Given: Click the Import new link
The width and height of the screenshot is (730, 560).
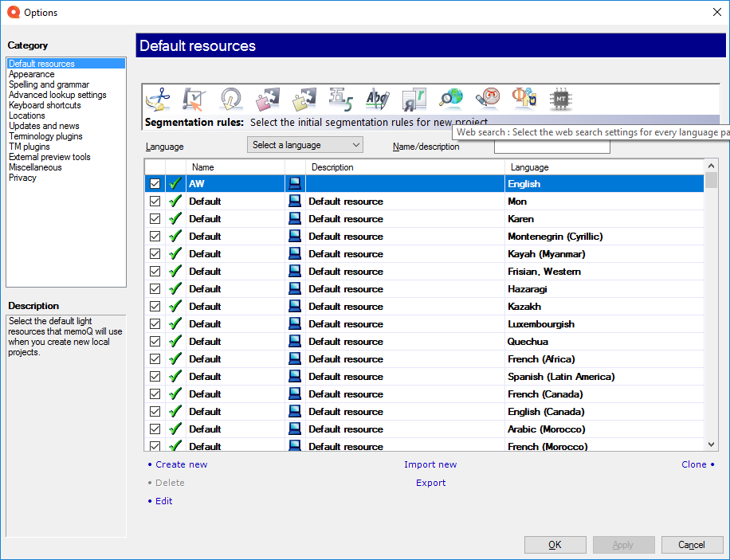Looking at the screenshot, I should (430, 464).
